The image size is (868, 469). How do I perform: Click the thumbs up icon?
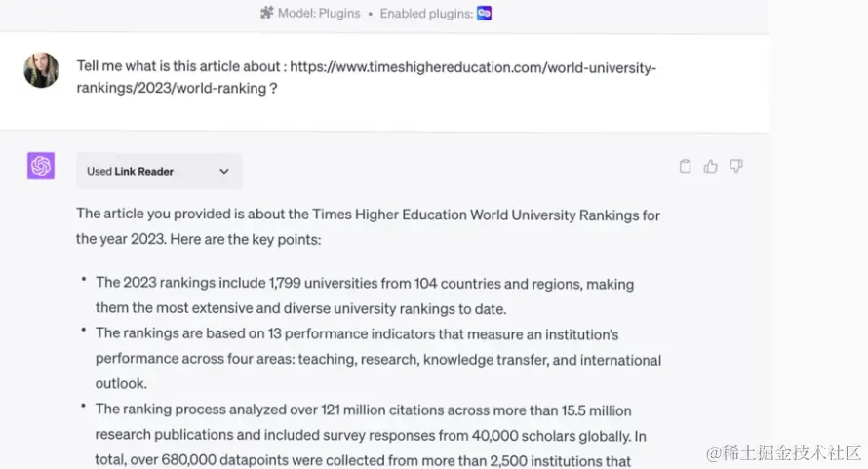coord(710,166)
